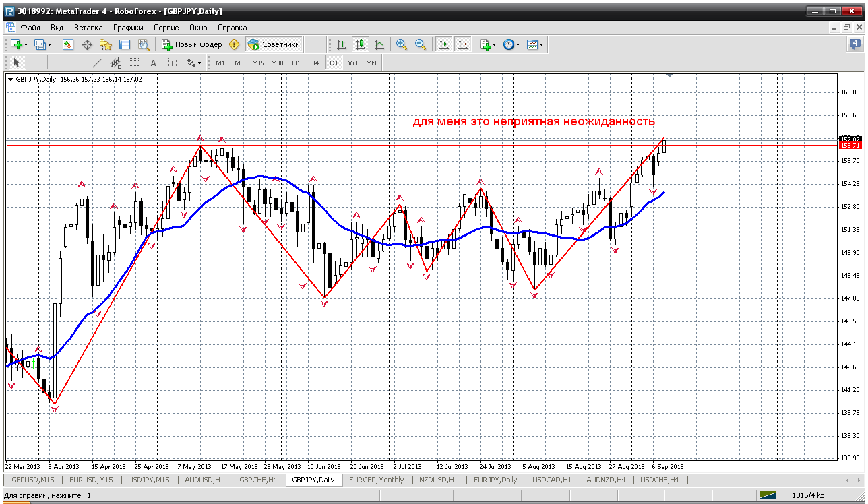Open the New Chart icon
868x504 pixels.
(x=16, y=44)
